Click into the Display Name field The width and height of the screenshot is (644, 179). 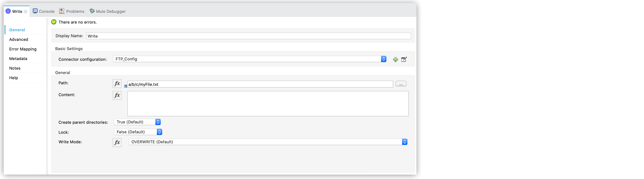pos(249,36)
